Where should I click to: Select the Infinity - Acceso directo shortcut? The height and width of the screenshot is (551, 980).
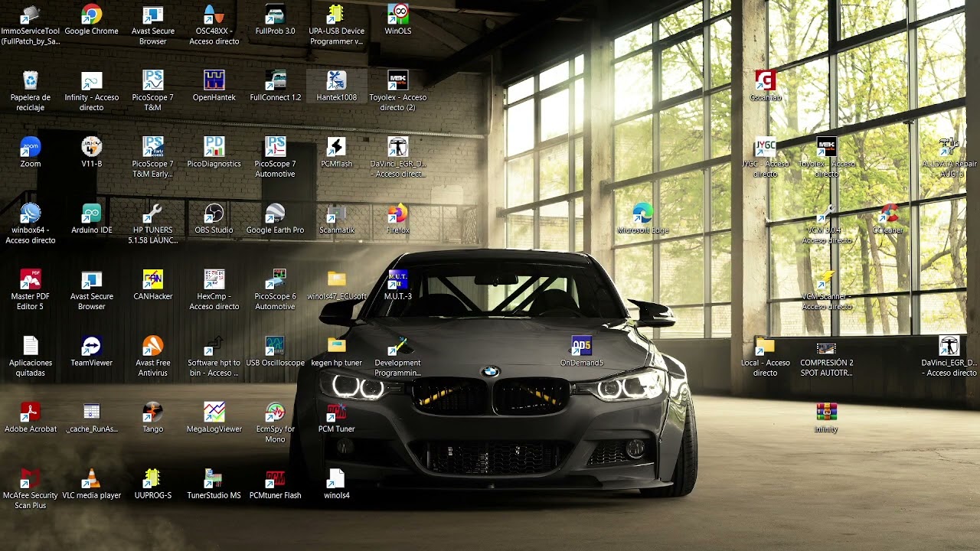click(x=92, y=80)
